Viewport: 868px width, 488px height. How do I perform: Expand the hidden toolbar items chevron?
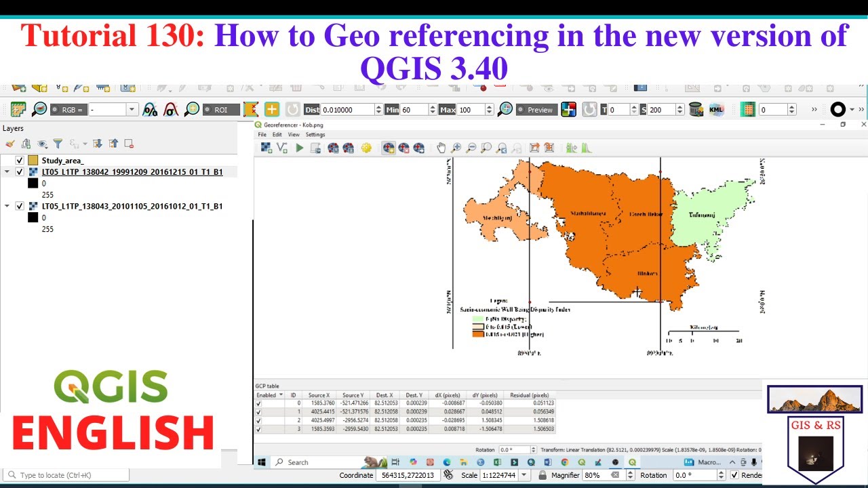tap(814, 109)
